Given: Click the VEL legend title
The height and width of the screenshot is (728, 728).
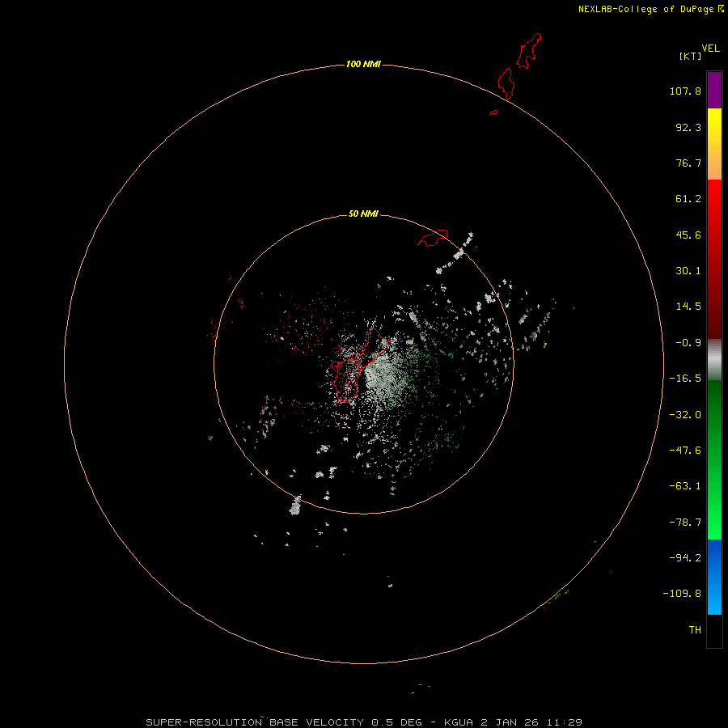Looking at the screenshot, I should (710, 49).
